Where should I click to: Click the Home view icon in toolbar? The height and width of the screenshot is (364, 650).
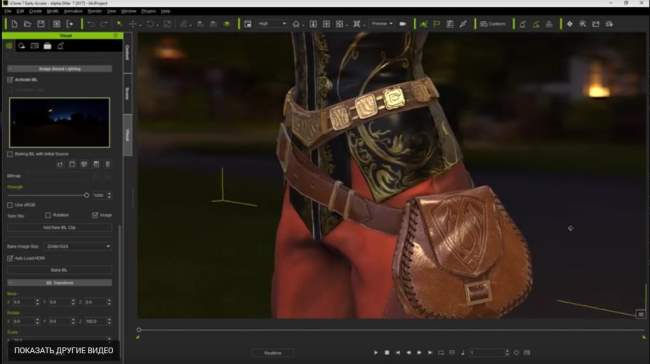pyautogui.click(x=296, y=24)
